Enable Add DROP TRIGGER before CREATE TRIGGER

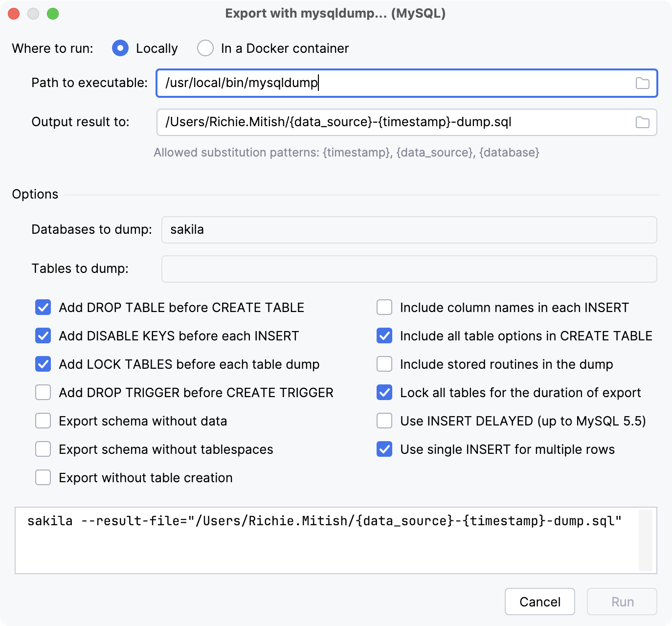(x=43, y=392)
